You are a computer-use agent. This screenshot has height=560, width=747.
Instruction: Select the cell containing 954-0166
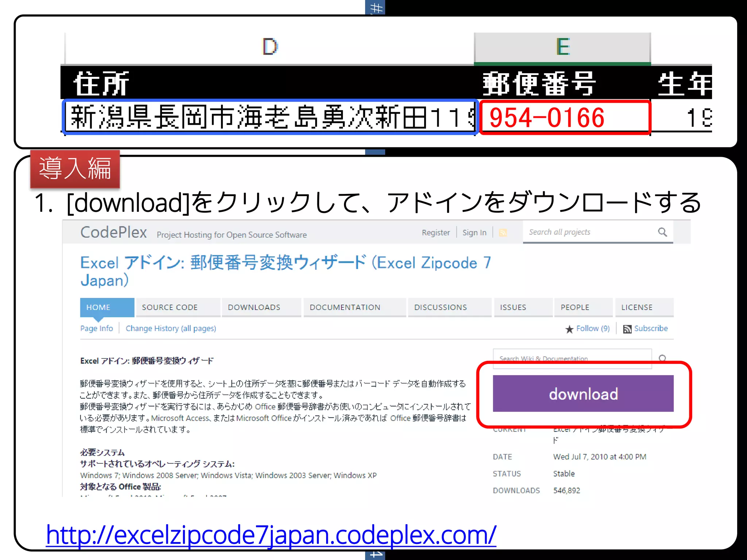565,117
